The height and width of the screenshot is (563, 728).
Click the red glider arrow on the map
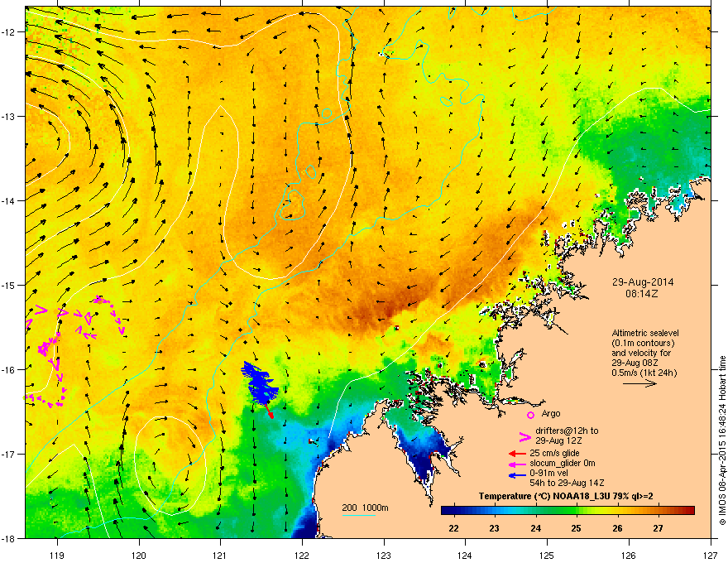tap(268, 410)
